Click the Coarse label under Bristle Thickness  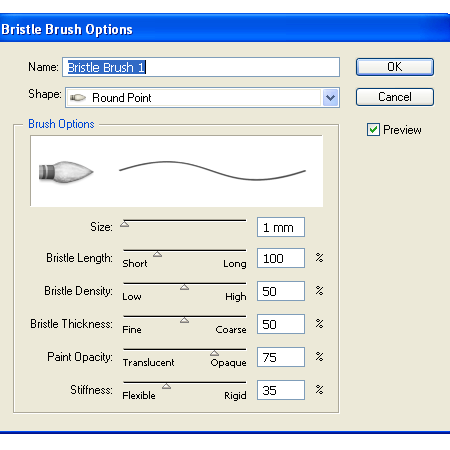click(231, 330)
